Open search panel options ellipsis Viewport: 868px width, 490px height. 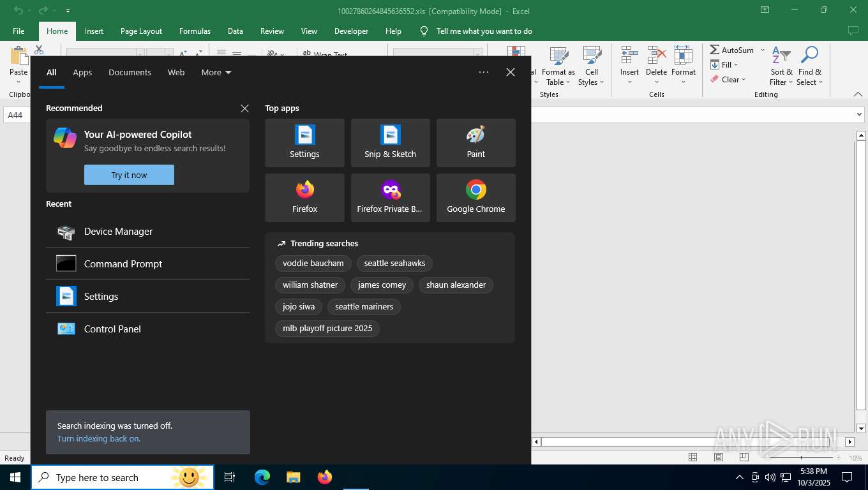[x=484, y=72]
